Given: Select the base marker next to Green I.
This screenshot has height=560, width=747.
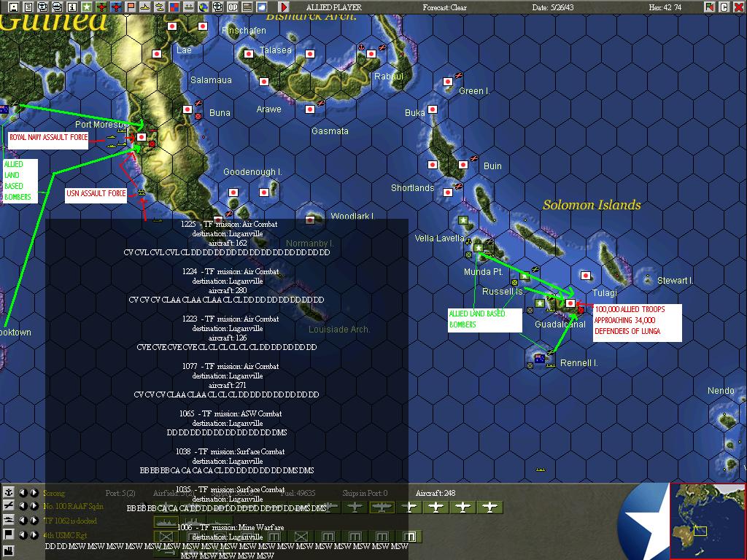Looking at the screenshot, I should pyautogui.click(x=447, y=82).
